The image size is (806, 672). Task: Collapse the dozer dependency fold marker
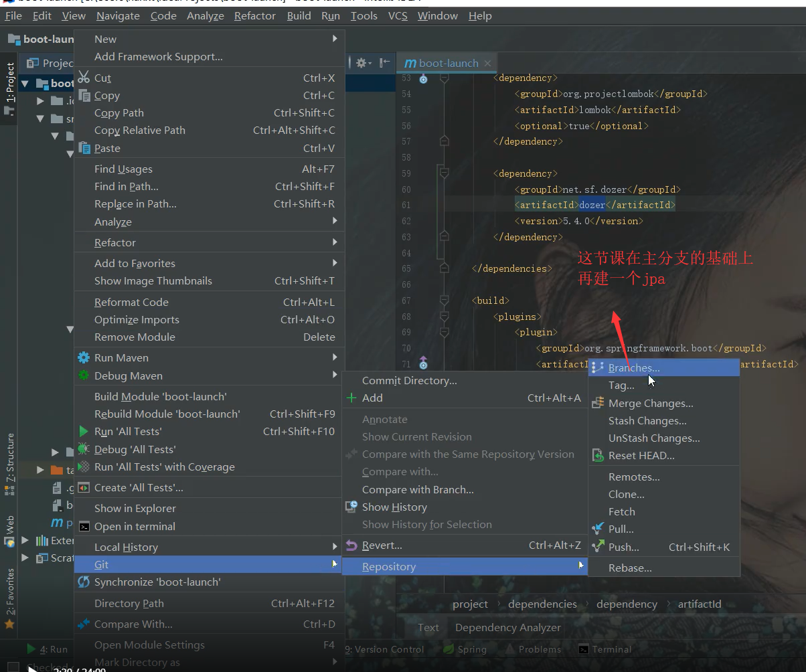pyautogui.click(x=443, y=173)
